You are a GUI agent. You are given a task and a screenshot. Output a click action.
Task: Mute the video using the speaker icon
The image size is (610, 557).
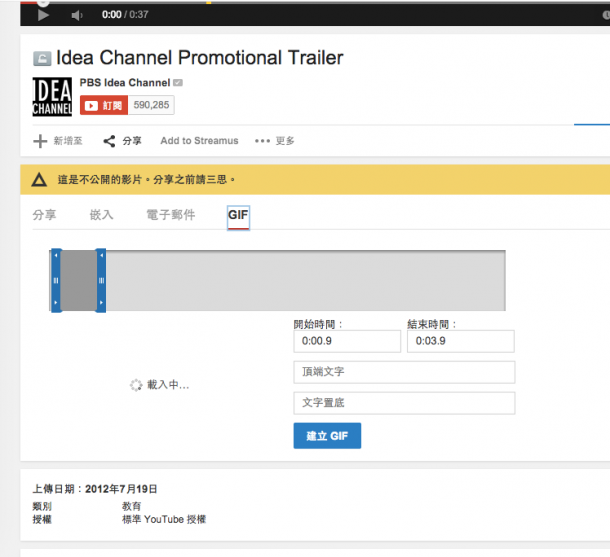77,15
